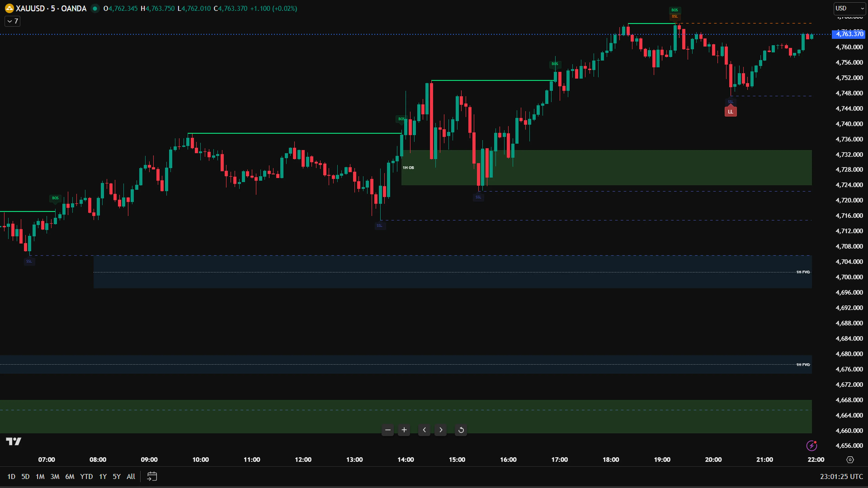The width and height of the screenshot is (868, 488).
Task: Open the XAUUSD · 5 · OANDA symbol title
Action: (x=51, y=8)
